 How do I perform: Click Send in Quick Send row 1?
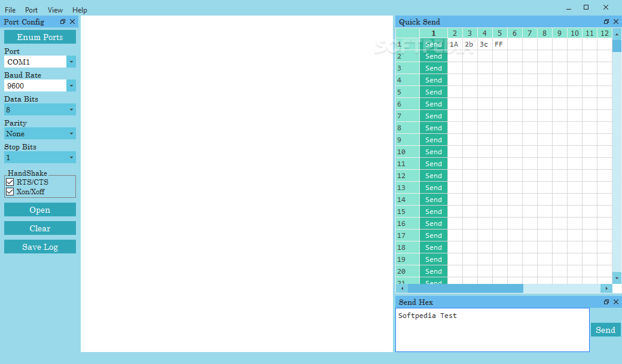[x=434, y=44]
